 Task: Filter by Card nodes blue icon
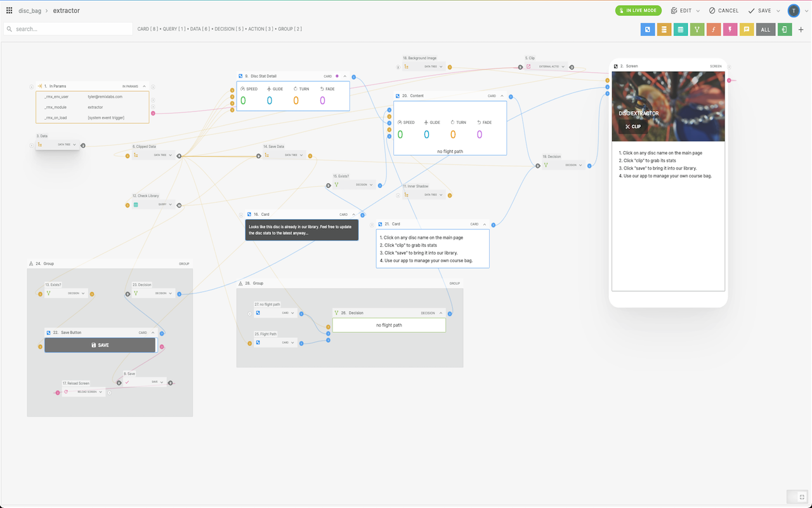[x=648, y=29]
